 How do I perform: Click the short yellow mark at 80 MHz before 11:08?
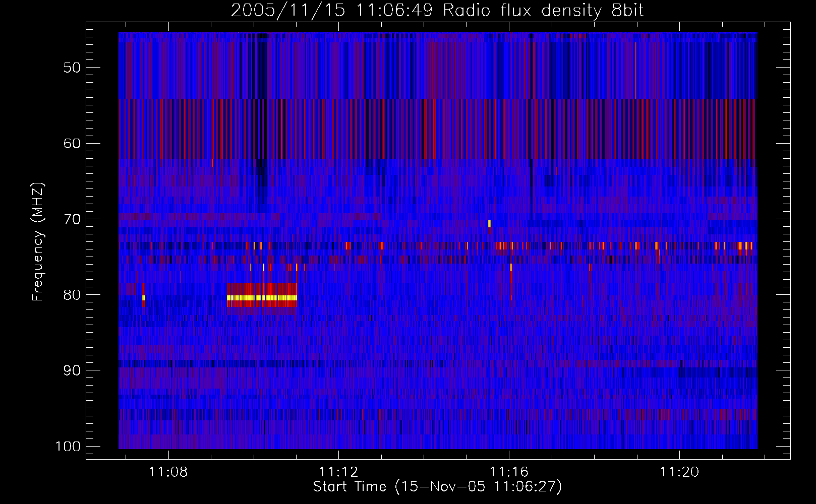[x=144, y=298]
